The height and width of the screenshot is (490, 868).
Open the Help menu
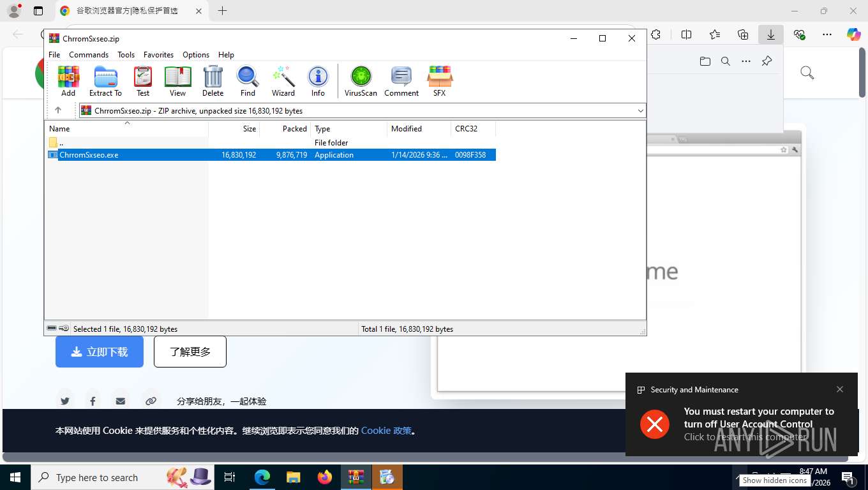226,55
